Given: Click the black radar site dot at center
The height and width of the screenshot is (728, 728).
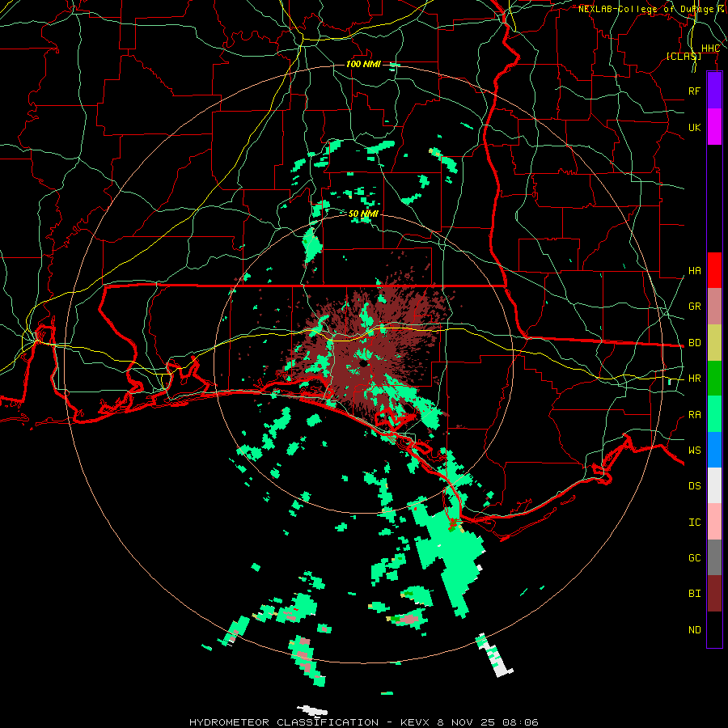Looking at the screenshot, I should [364, 363].
